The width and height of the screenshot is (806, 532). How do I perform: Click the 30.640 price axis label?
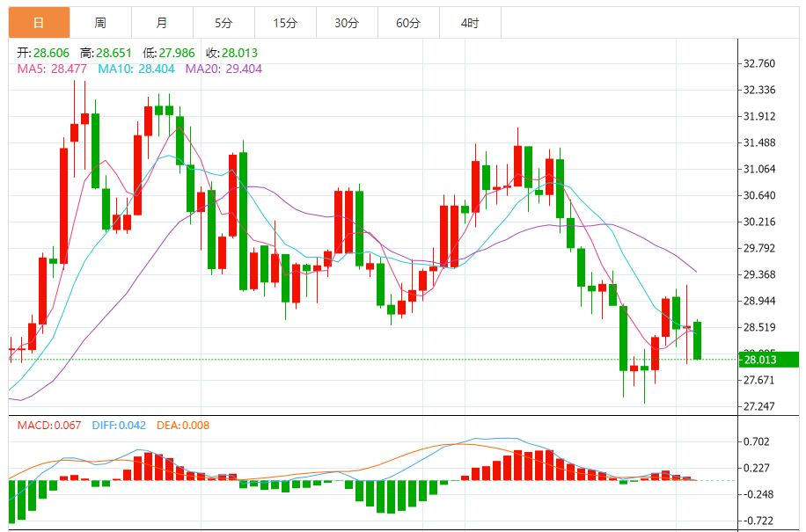pos(759,195)
